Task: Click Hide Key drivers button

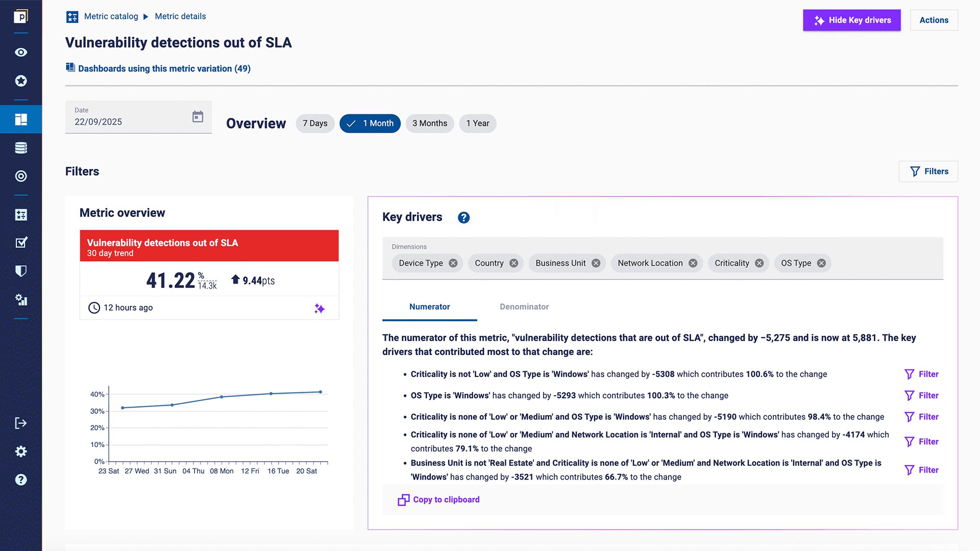Action: click(851, 20)
